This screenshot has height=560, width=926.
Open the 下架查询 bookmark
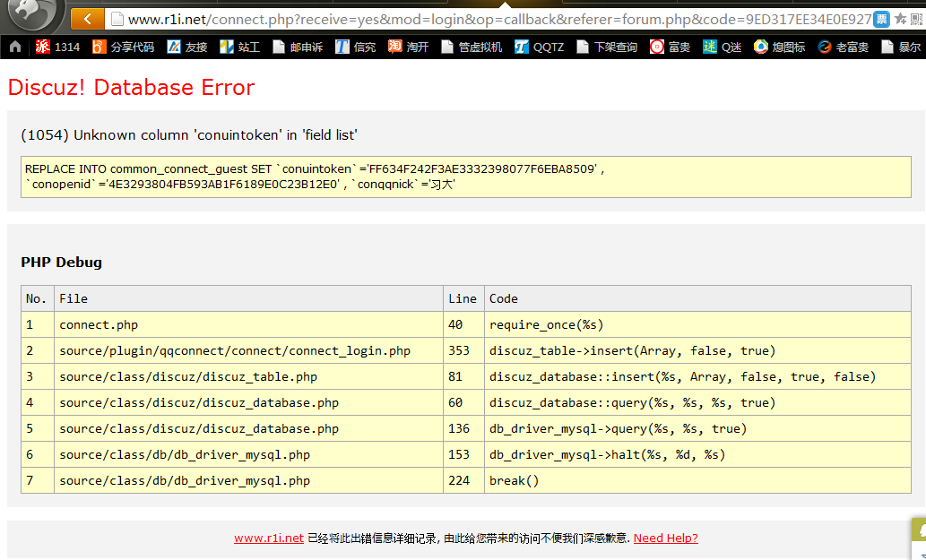[608, 47]
